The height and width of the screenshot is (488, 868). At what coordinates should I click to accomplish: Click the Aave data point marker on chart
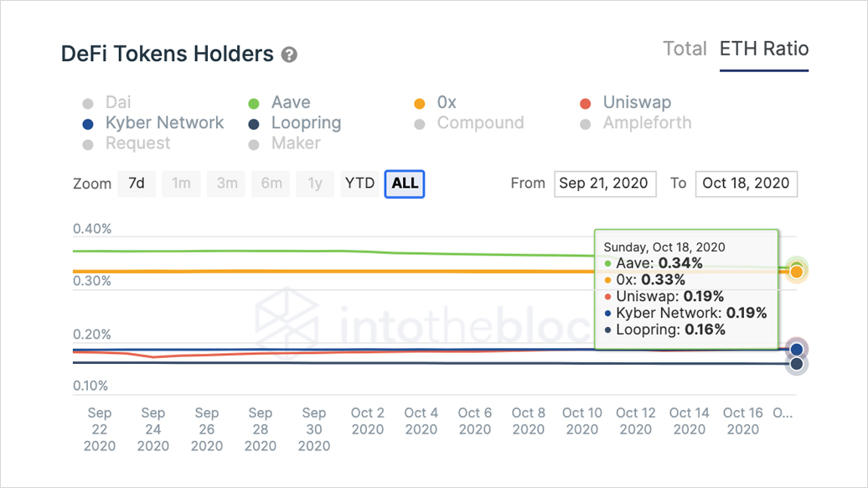pos(797,267)
